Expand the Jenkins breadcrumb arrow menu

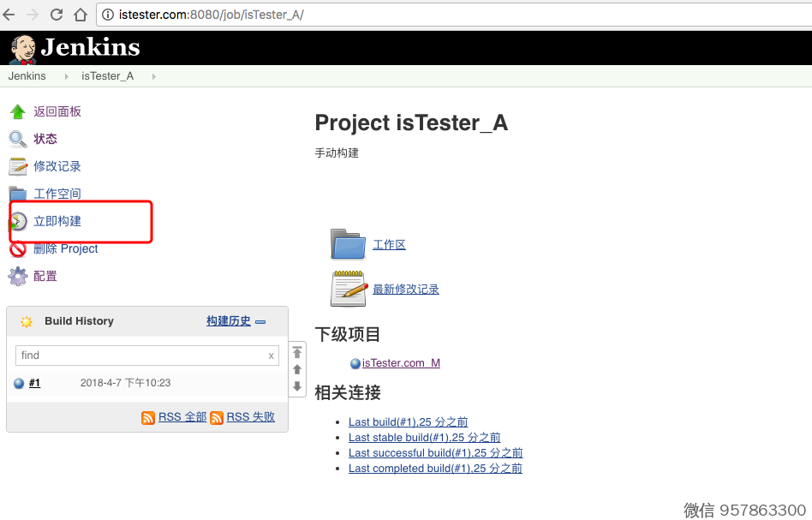pos(67,76)
